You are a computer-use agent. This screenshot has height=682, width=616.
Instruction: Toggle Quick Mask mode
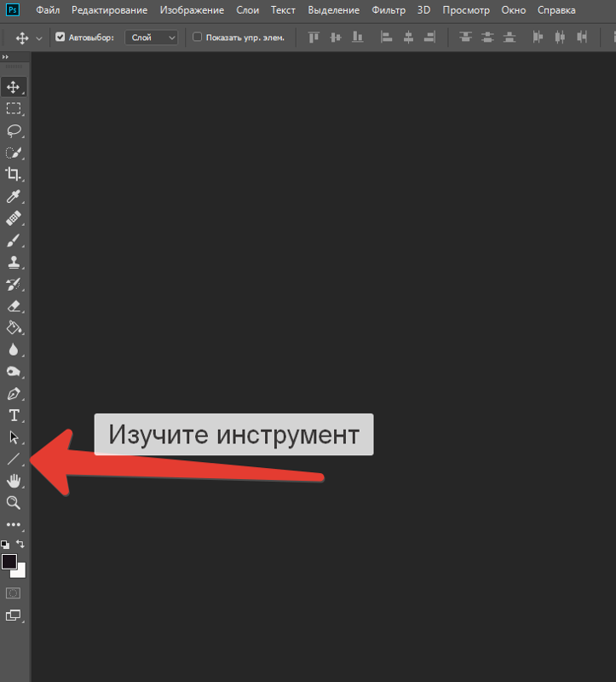coord(13,593)
